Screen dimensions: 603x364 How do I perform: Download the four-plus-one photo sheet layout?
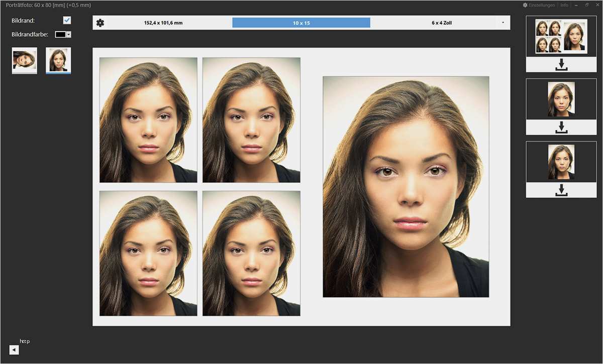coord(561,65)
